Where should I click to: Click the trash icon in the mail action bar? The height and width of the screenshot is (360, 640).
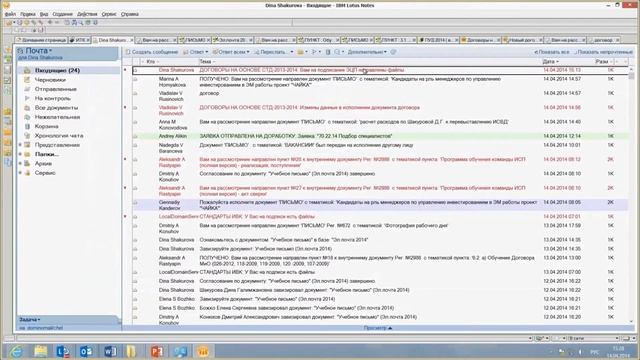coord(328,52)
